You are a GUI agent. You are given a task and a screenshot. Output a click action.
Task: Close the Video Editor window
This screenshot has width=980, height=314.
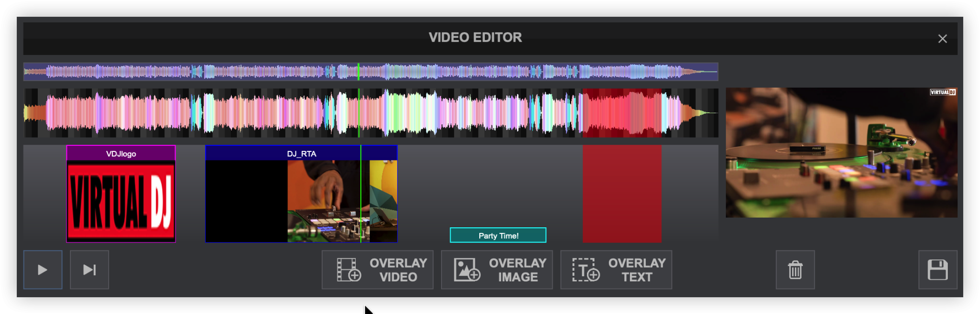942,39
